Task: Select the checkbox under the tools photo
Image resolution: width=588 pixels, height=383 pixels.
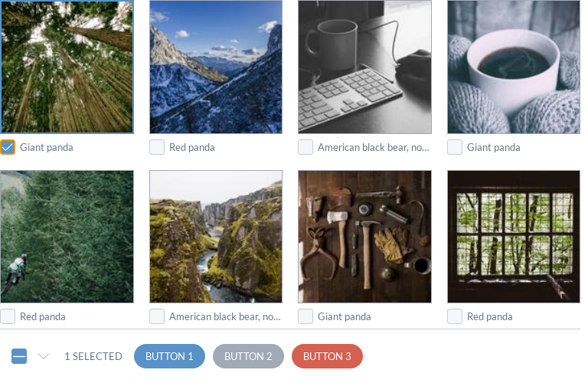Action: coord(305,316)
